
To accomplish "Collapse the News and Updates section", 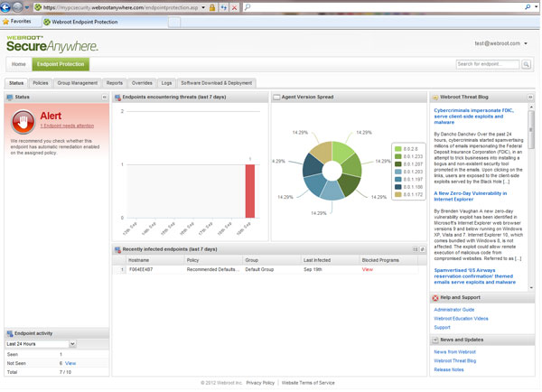I will point(435,341).
